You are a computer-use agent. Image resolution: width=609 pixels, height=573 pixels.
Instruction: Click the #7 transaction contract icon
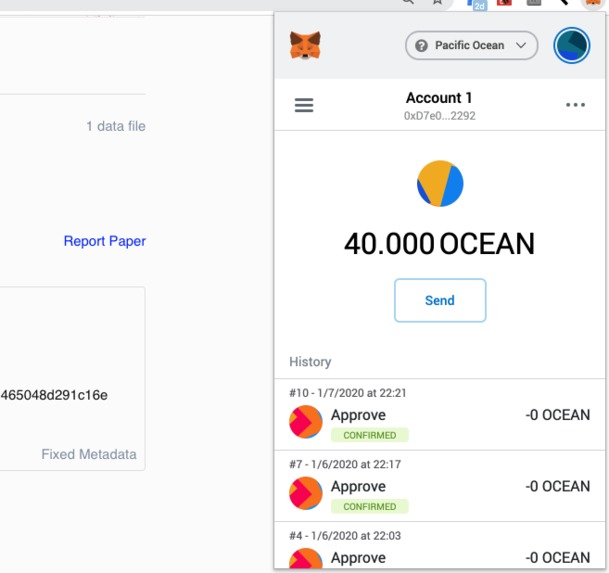click(x=306, y=493)
